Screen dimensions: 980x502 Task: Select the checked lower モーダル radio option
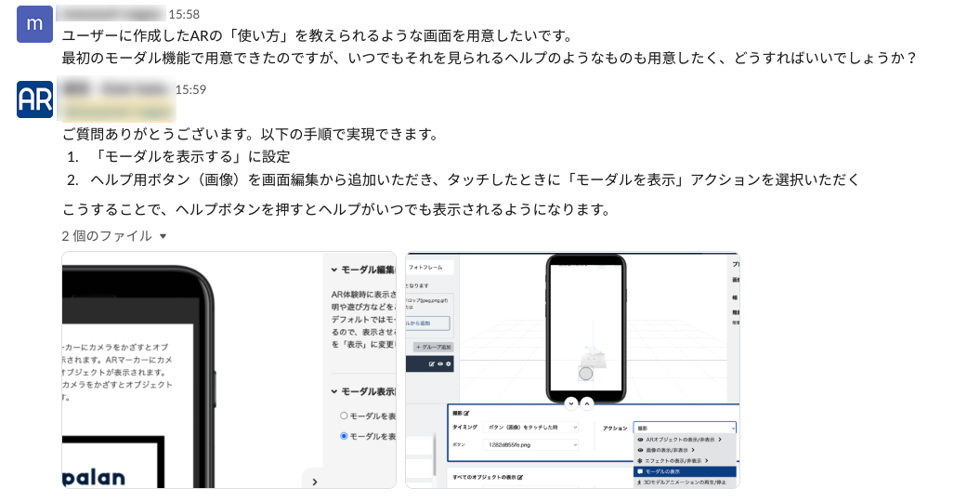(344, 436)
